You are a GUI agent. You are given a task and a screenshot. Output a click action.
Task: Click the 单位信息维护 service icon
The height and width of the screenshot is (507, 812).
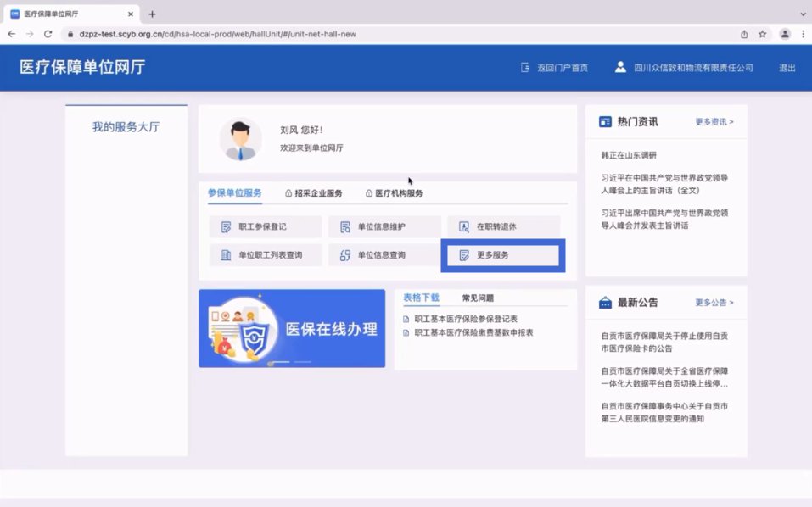pos(345,227)
